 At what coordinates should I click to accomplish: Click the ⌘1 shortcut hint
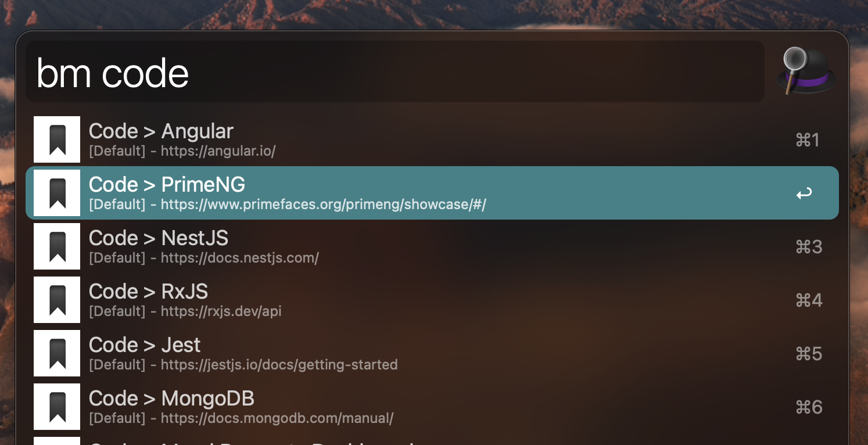[x=808, y=140]
